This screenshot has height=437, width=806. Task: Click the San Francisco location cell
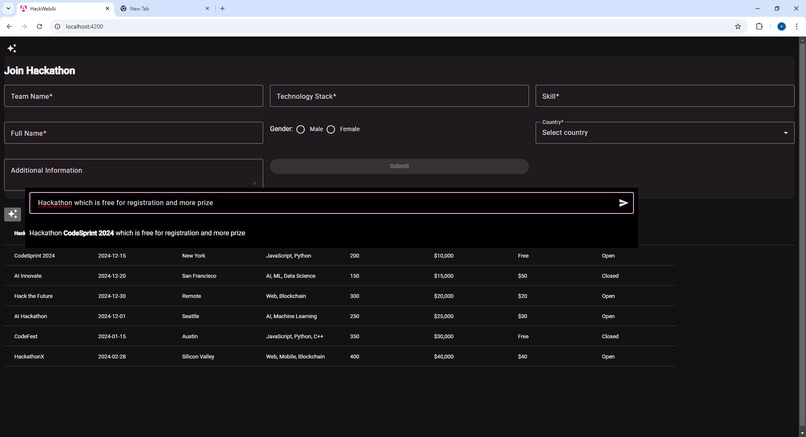click(199, 276)
